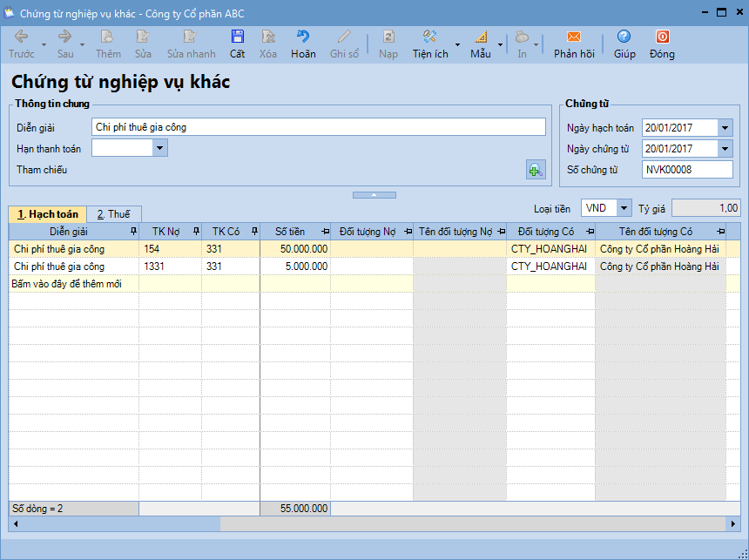Screen dimensions: 749x560
Task: Click the Đóng close toolbar icon
Action: (x=662, y=37)
